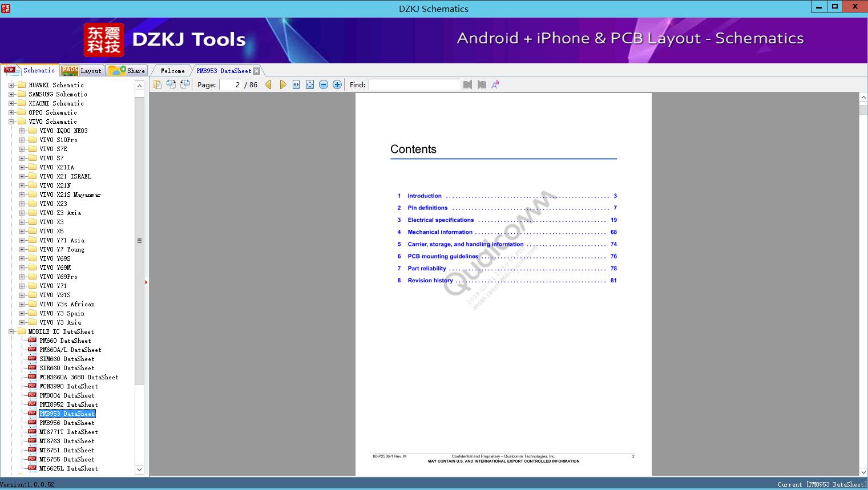This screenshot has height=490, width=868.
Task: Find next match icon
Action: point(482,84)
